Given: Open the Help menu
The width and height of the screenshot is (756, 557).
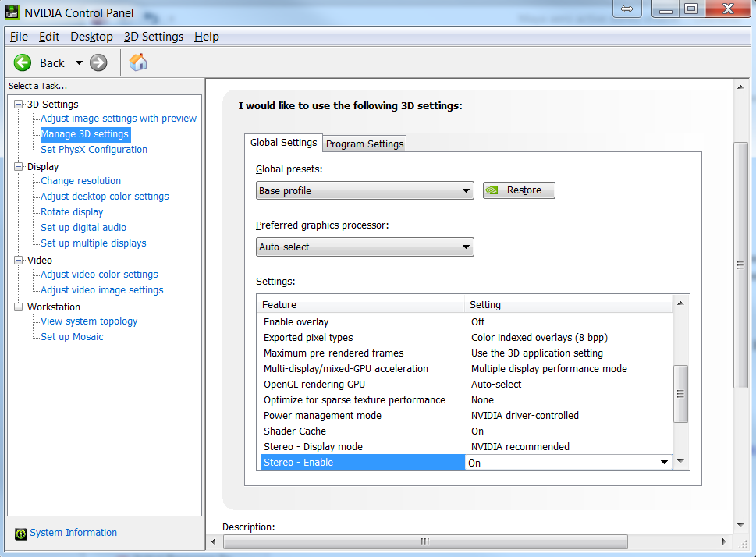Looking at the screenshot, I should (x=206, y=37).
